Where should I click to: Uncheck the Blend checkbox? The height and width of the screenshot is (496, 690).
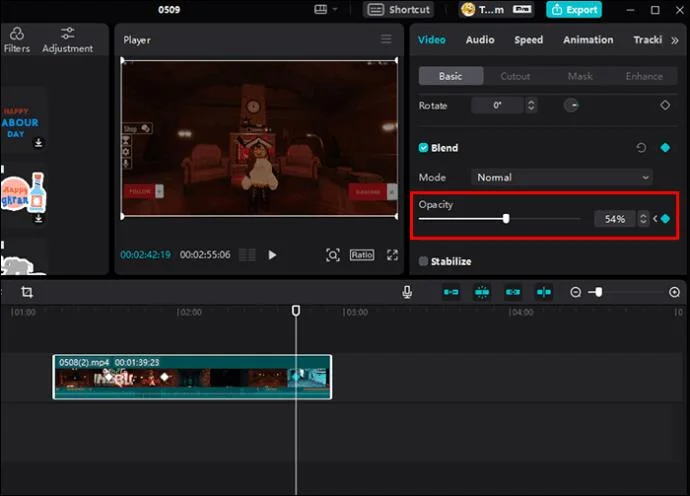click(424, 148)
